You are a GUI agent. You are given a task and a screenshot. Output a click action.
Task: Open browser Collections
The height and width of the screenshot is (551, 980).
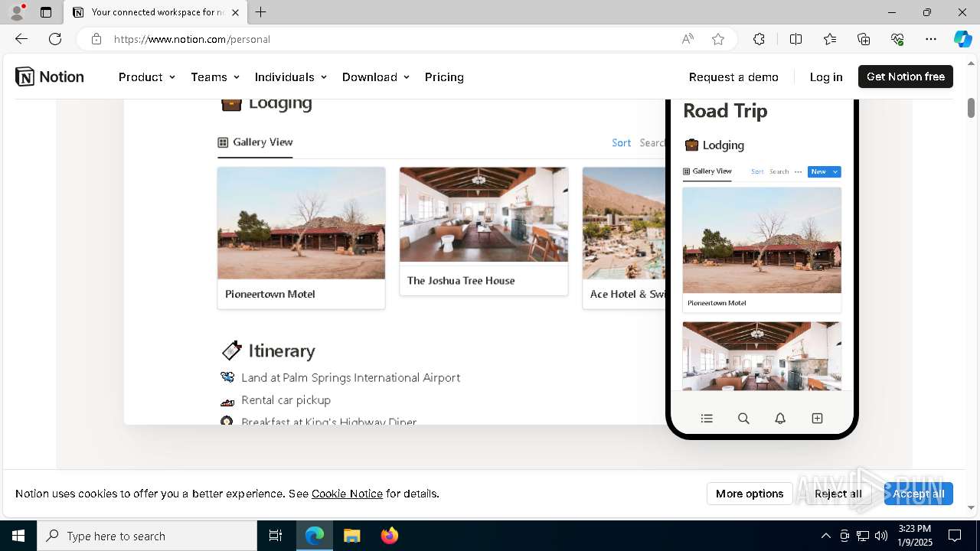pyautogui.click(x=864, y=39)
